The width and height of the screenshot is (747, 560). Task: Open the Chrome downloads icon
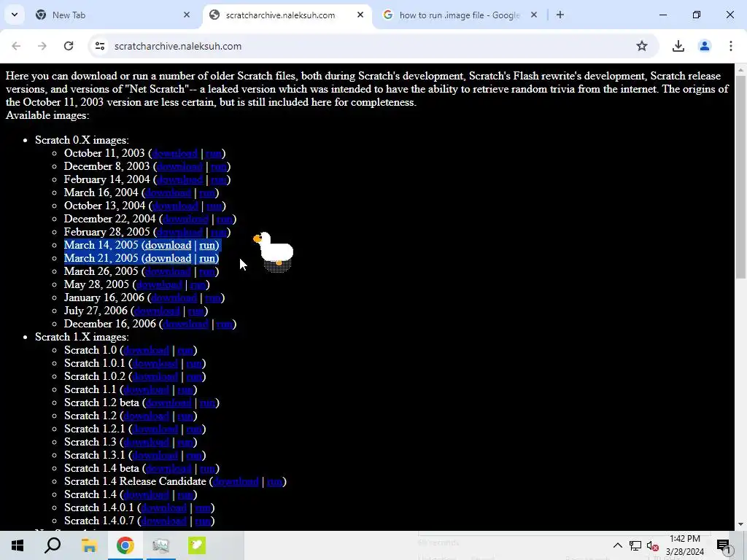tap(678, 46)
